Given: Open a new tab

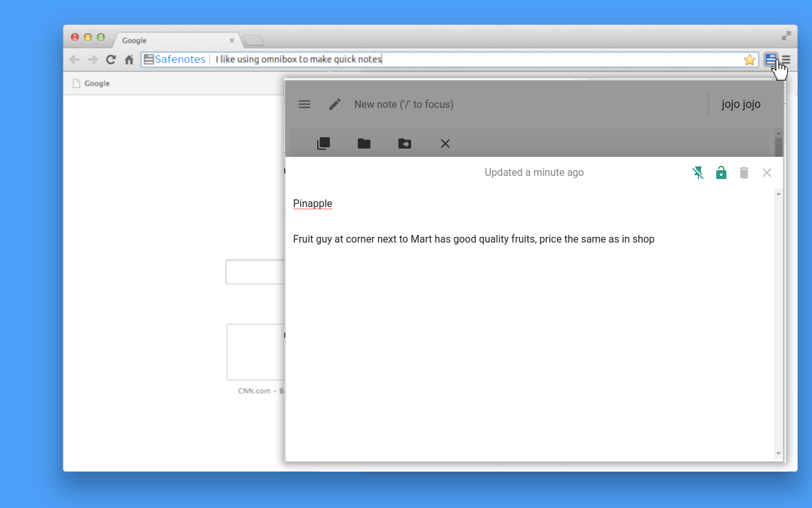Looking at the screenshot, I should tap(252, 40).
